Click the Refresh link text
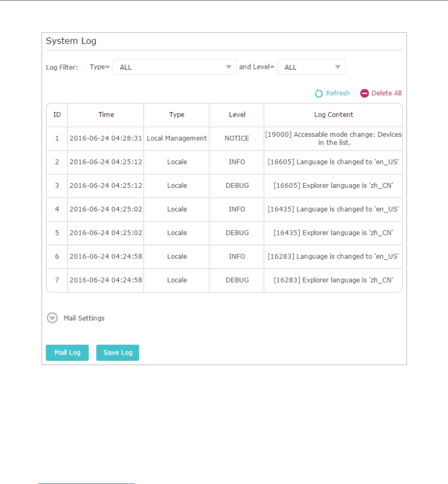The height and width of the screenshot is (484, 448). (338, 93)
